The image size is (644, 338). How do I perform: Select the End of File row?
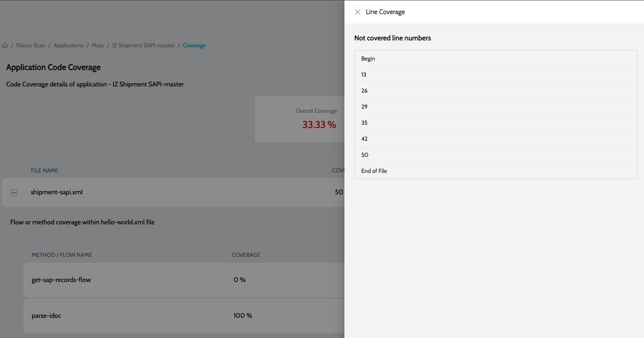(495, 171)
